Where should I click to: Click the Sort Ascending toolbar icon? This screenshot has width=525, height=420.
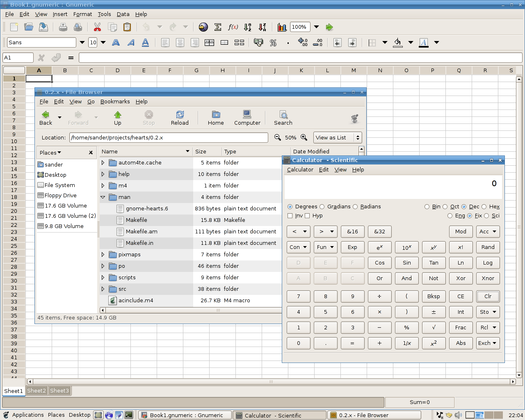[247, 27]
